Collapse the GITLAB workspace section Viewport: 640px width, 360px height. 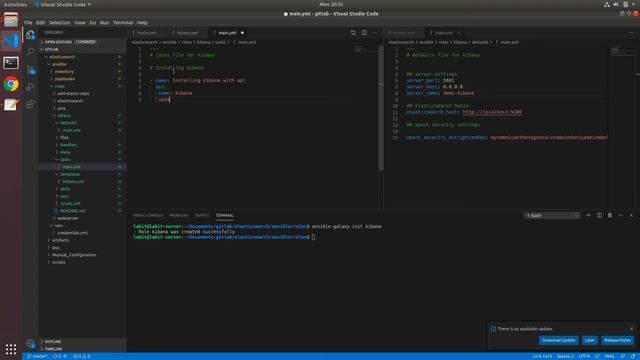[82, 49]
